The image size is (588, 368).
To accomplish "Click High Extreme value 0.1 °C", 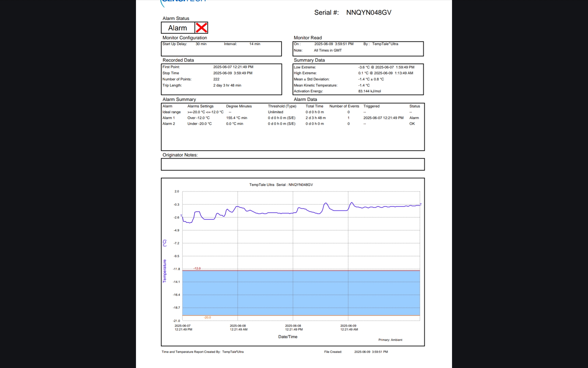I will [x=364, y=73].
